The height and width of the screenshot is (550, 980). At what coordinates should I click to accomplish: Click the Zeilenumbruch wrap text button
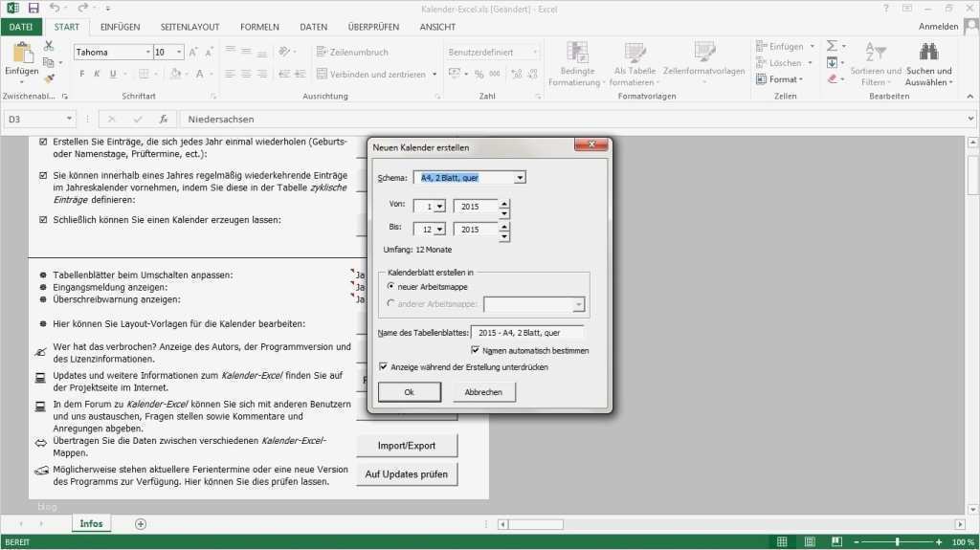pos(352,52)
